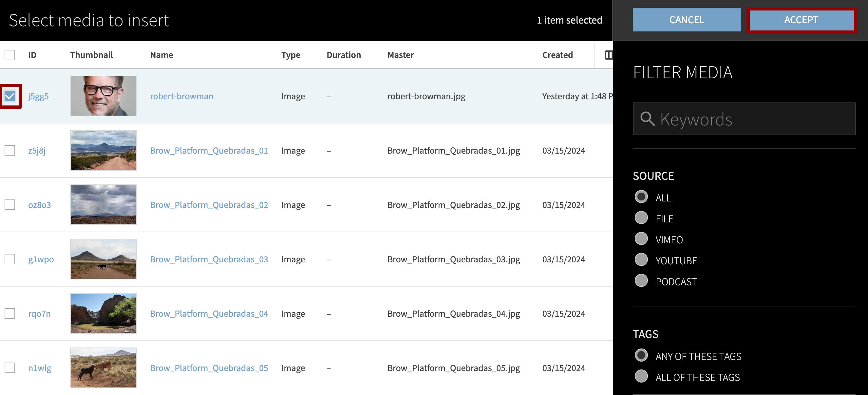Image resolution: width=868 pixels, height=395 pixels.
Task: Choose YOUTUBE as media source
Action: (641, 260)
